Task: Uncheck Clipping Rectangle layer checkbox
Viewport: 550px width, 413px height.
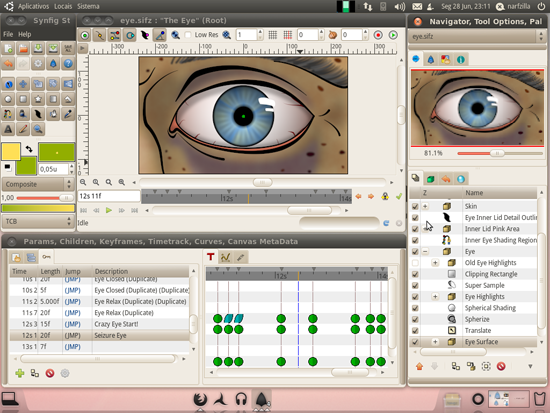Action: click(415, 274)
